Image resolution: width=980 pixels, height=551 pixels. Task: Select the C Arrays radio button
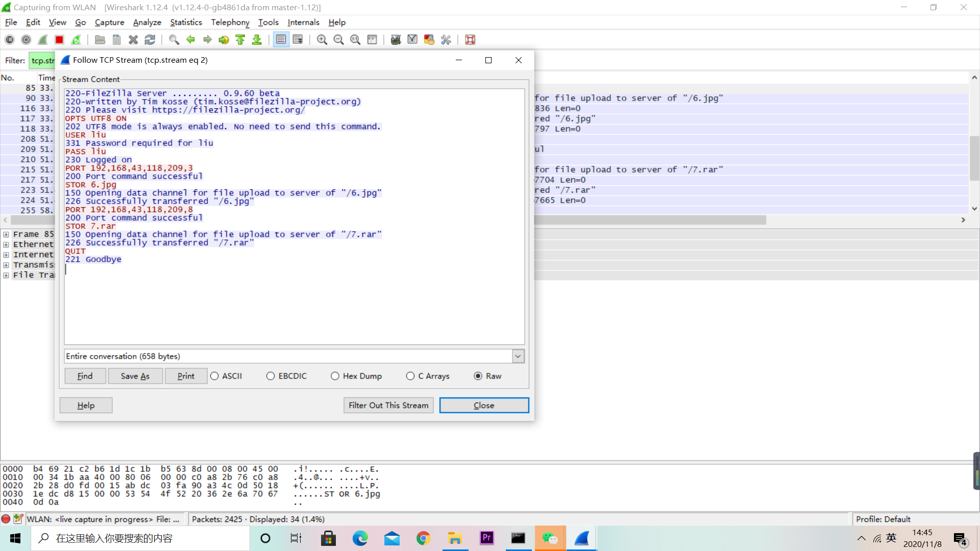pyautogui.click(x=410, y=376)
